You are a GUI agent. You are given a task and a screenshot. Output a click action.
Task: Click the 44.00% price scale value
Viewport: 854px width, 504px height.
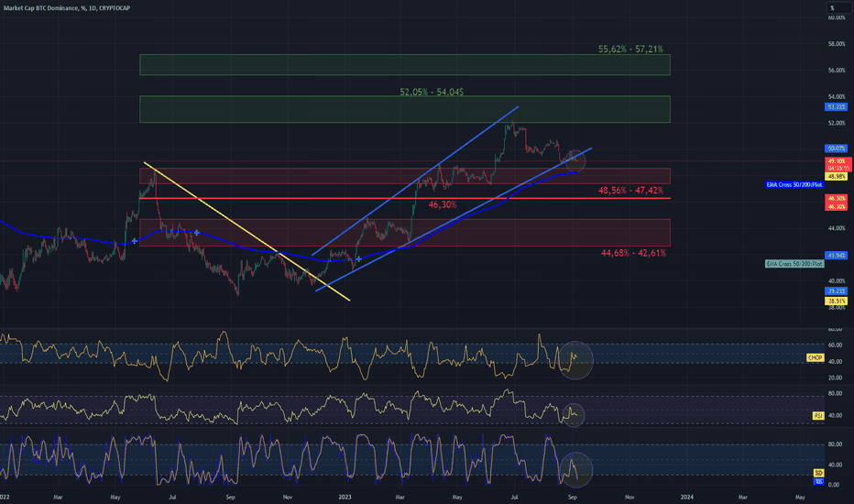tap(837, 228)
